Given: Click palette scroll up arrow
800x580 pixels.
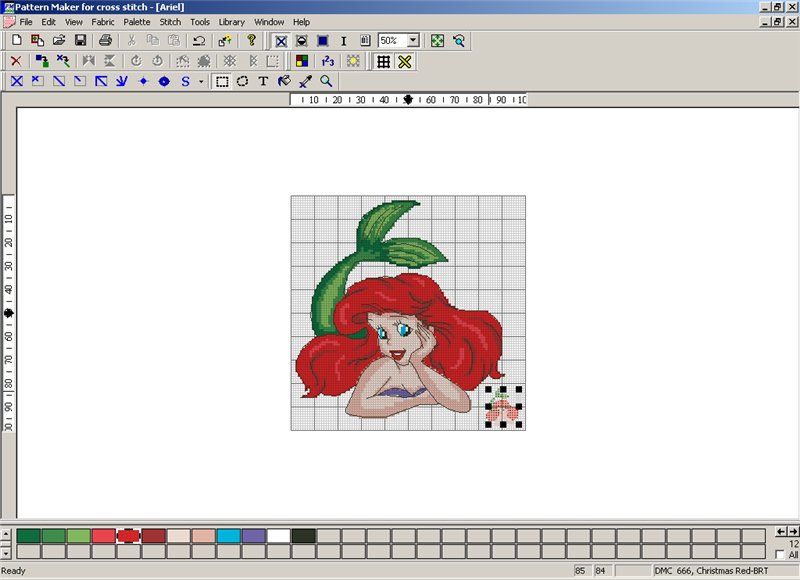Looking at the screenshot, I should point(6,534).
